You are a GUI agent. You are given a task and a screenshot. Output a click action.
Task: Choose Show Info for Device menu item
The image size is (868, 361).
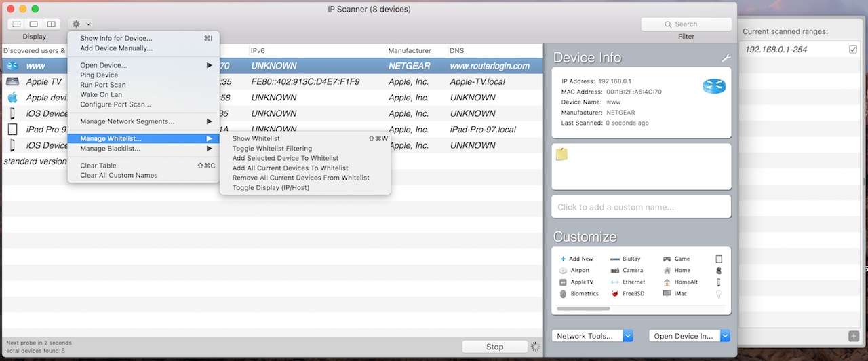tap(143, 39)
